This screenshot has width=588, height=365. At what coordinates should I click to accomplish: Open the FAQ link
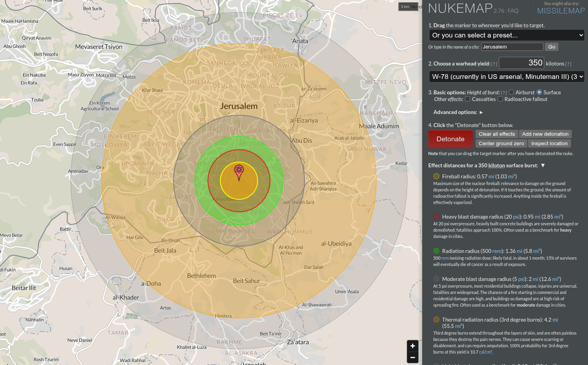(513, 11)
